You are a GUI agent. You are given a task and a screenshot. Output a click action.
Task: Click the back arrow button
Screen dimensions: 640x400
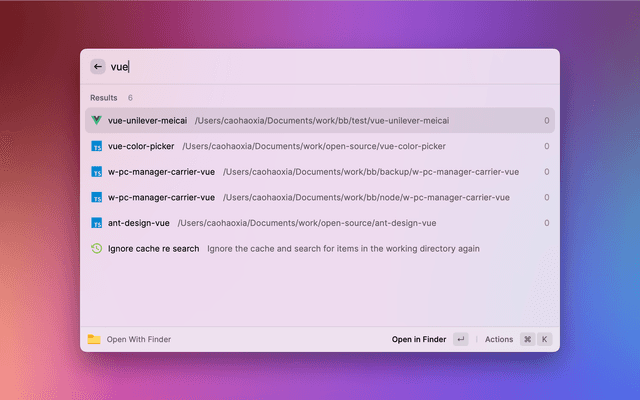click(x=98, y=67)
